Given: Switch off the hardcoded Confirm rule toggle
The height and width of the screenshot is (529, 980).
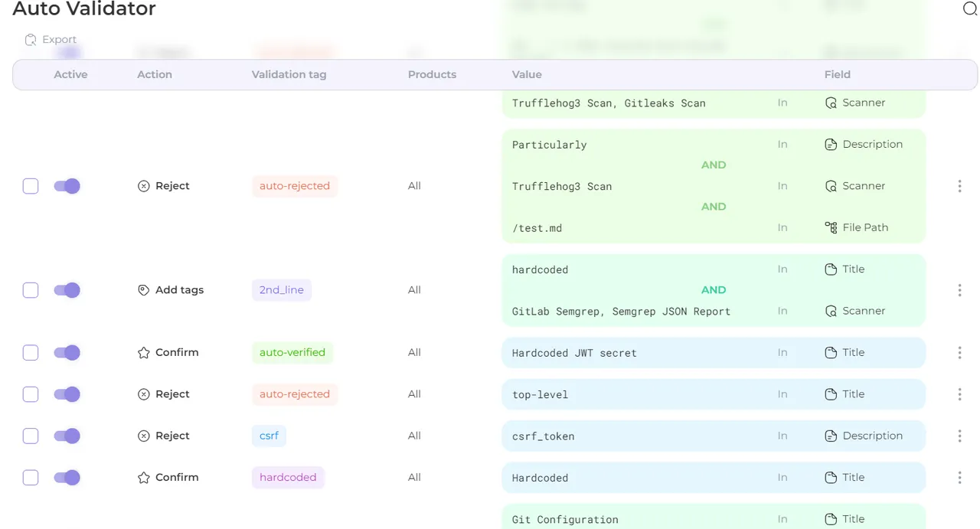Looking at the screenshot, I should (67, 478).
